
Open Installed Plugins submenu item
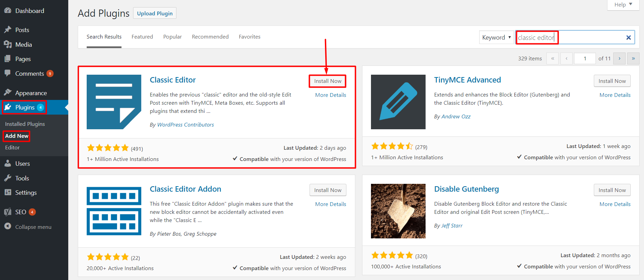pos(25,124)
